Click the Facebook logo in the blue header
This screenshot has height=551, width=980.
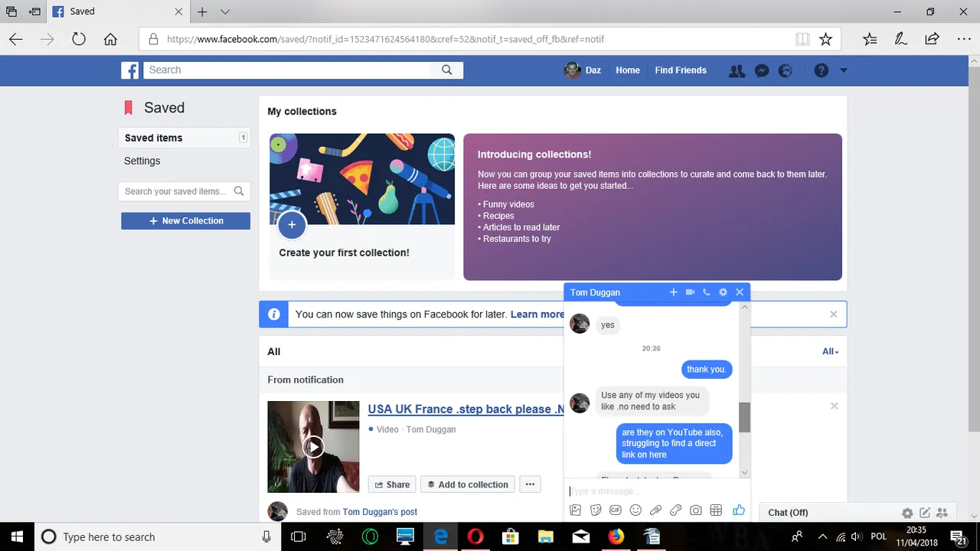coord(130,70)
